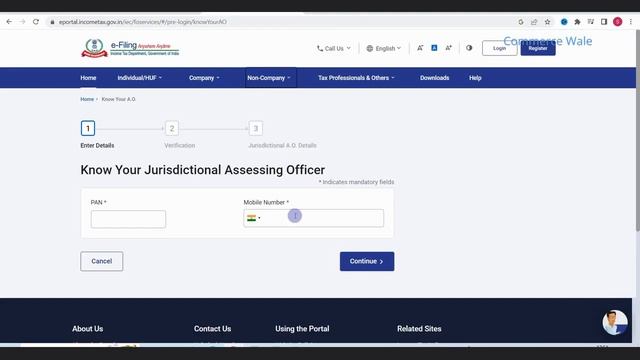Open the country code flag dropdown
This screenshot has width=640, height=360.
coord(253,218)
